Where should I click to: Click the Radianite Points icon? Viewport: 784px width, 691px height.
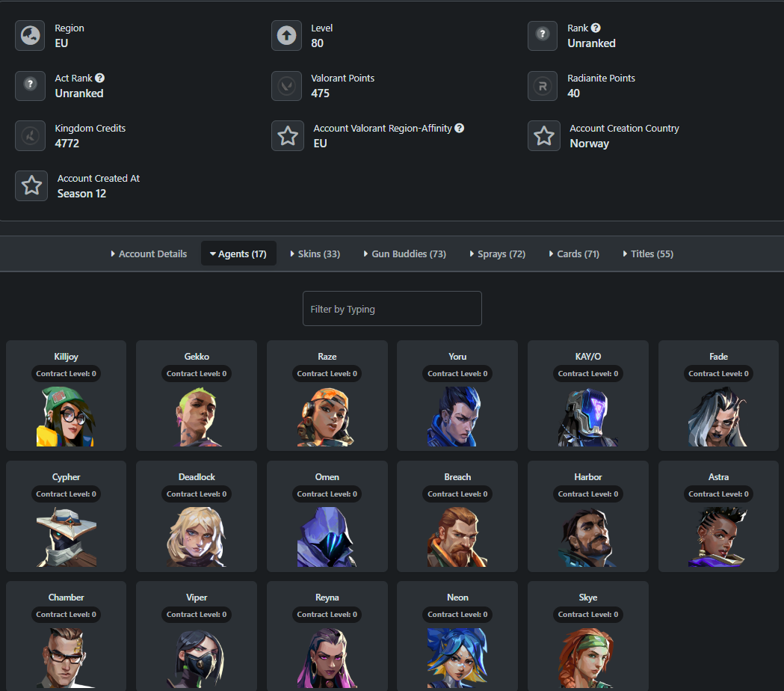tap(543, 85)
